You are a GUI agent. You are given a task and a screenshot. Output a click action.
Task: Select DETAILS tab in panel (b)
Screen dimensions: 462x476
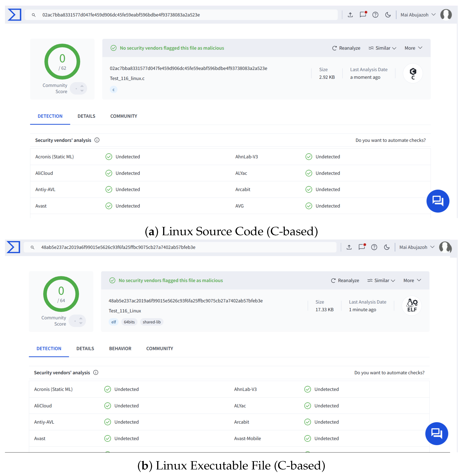(85, 349)
